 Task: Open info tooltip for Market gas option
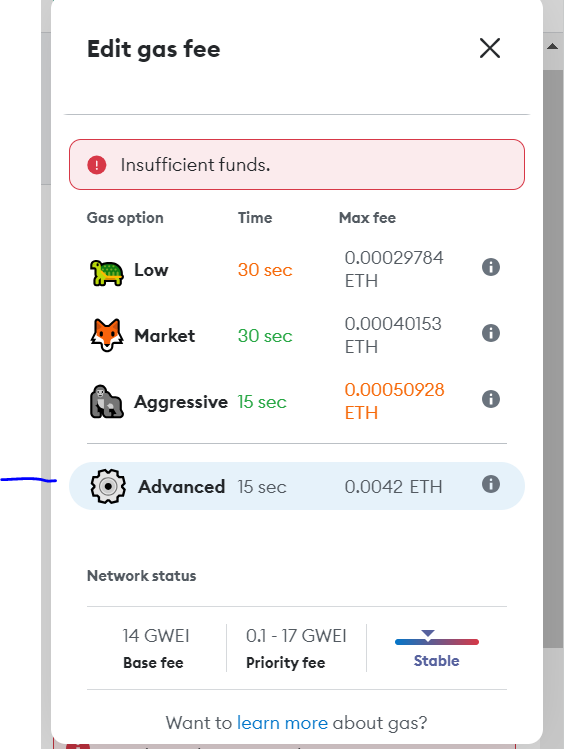(x=490, y=333)
